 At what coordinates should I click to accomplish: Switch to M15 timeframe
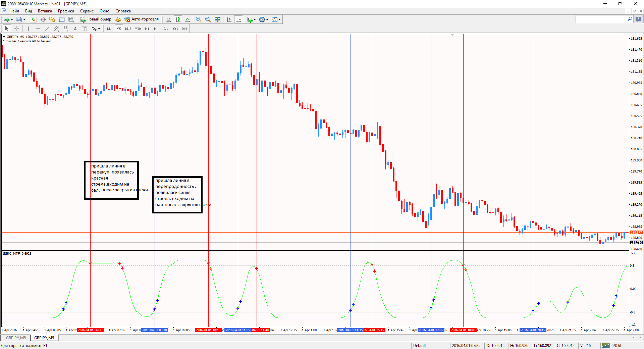pyautogui.click(x=128, y=29)
